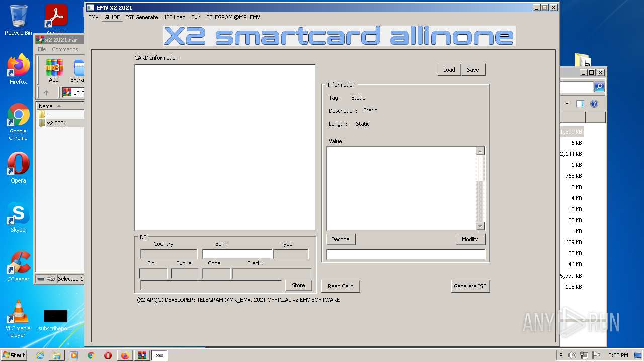This screenshot has width=644, height=362.
Task: Click the Track1 field
Action: 272,274
